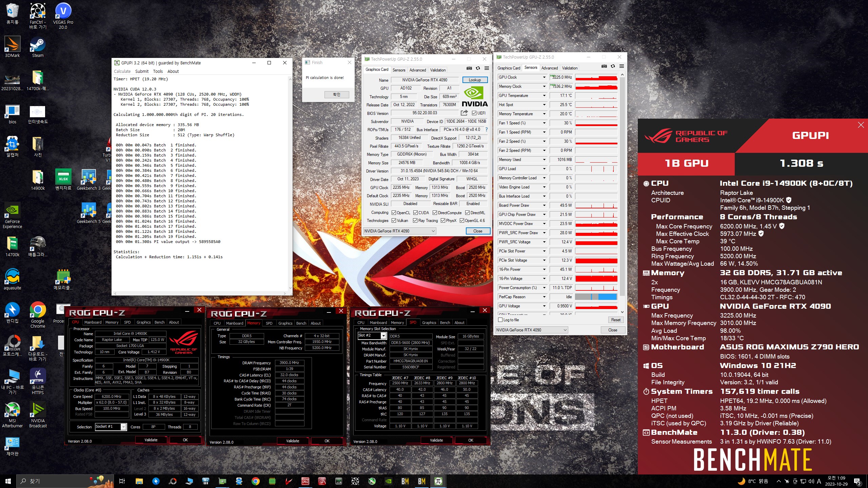
Task: Expand GPU Temperature sensor dropdown arrow
Action: (x=544, y=96)
